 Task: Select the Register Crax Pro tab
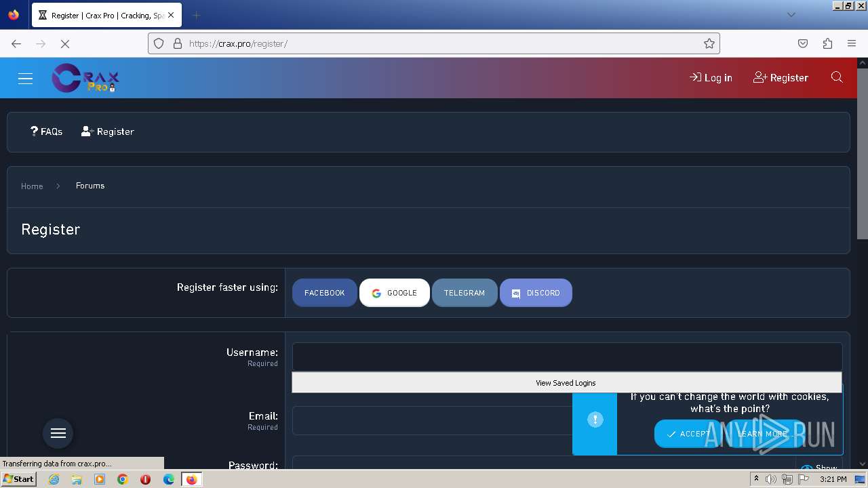pos(106,15)
